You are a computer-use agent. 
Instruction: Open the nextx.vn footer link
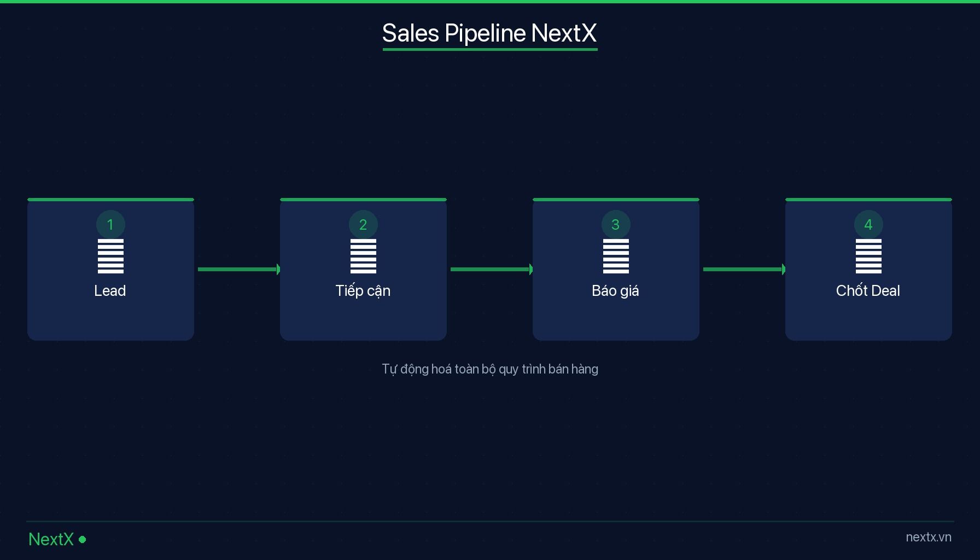tap(929, 537)
